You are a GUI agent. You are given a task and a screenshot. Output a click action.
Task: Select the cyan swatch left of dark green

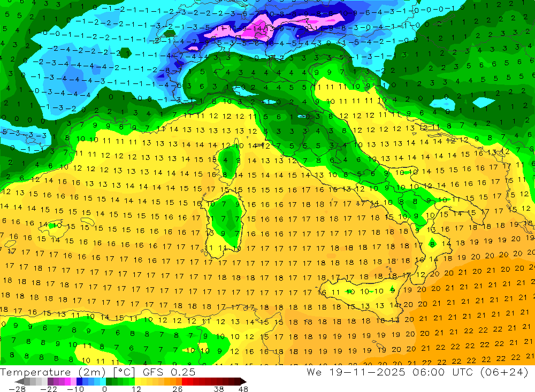[103, 381]
